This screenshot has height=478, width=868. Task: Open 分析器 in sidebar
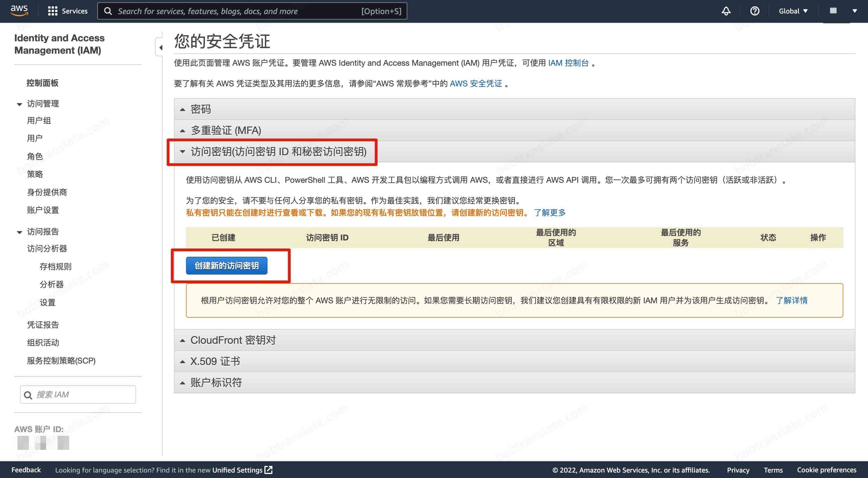52,284
